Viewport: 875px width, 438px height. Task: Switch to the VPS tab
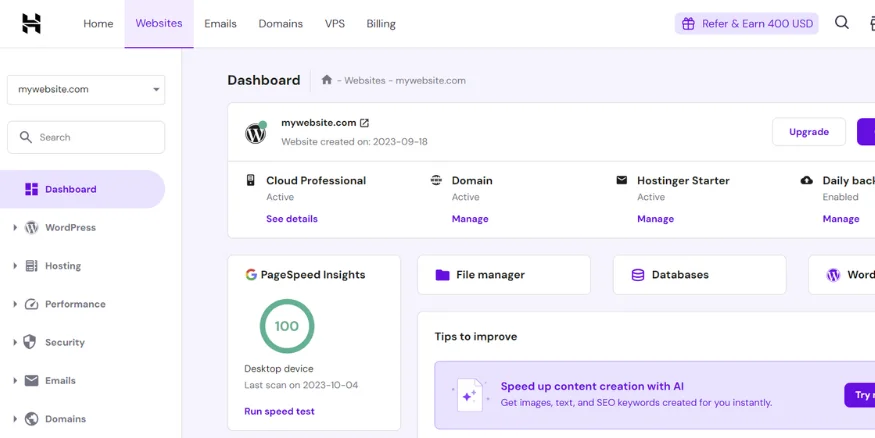coord(335,23)
